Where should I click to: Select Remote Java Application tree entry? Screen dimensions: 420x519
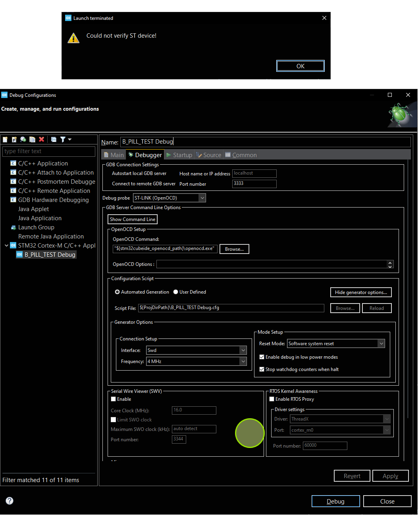tap(51, 236)
